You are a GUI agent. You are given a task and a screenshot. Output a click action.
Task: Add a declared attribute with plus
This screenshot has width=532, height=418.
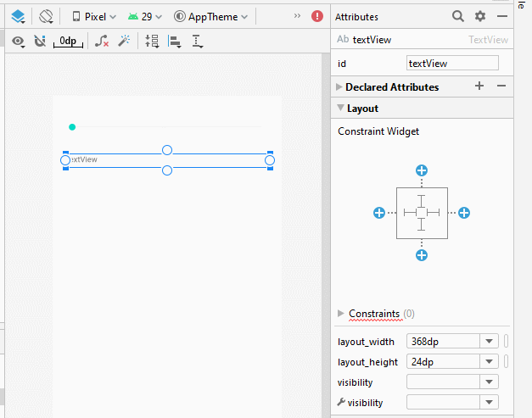point(479,86)
